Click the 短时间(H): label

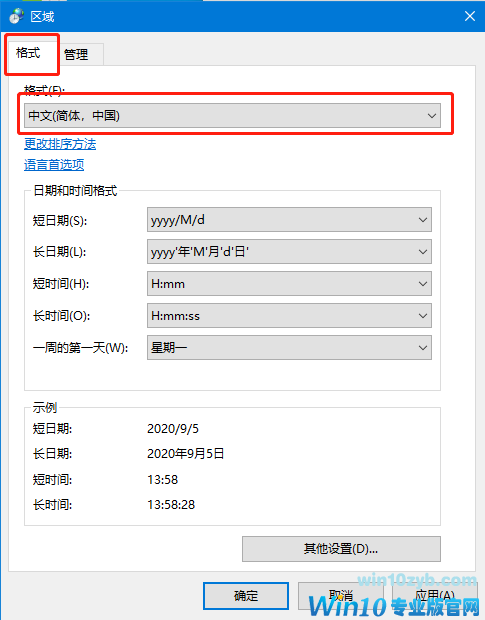61,284
